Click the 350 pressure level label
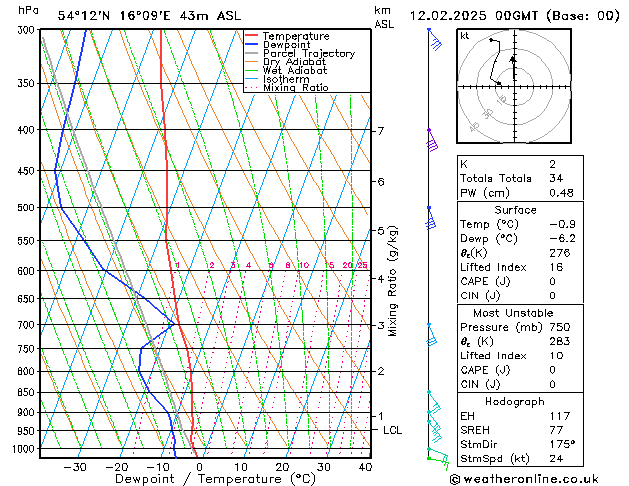 click(28, 83)
